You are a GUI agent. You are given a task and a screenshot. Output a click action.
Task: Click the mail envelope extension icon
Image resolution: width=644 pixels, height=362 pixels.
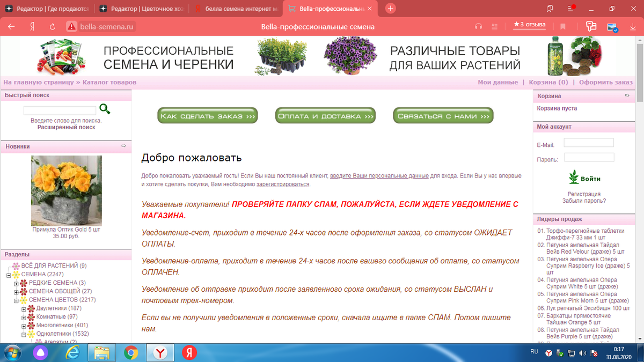(x=612, y=27)
